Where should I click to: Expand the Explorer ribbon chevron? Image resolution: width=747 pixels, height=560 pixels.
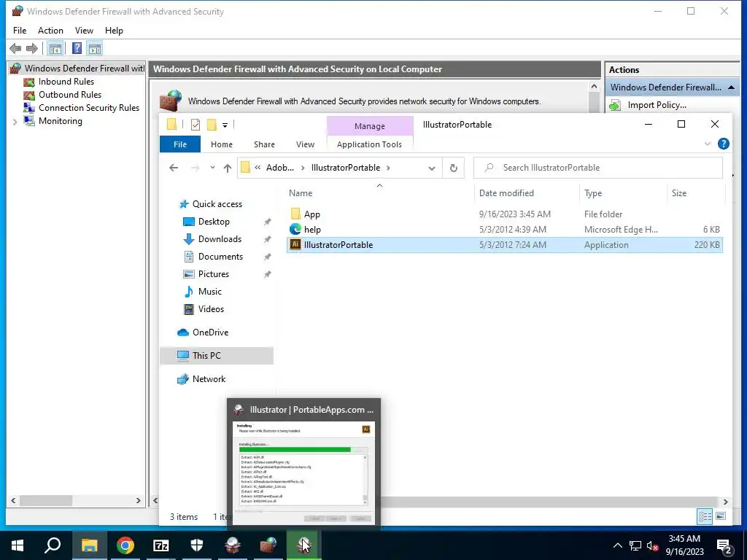[708, 144]
